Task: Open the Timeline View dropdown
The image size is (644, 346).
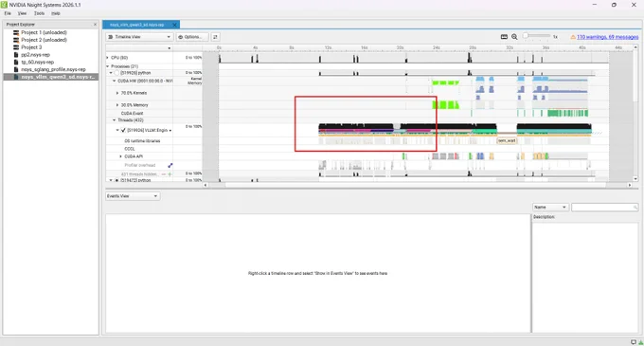Action: 139,37
